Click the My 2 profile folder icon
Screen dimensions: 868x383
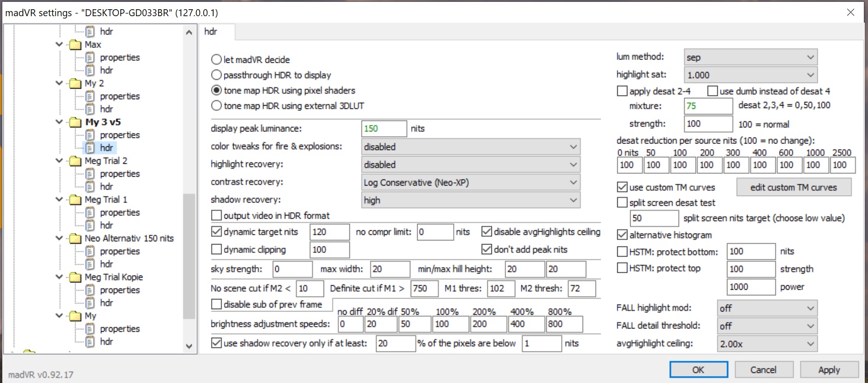pyautogui.click(x=75, y=84)
